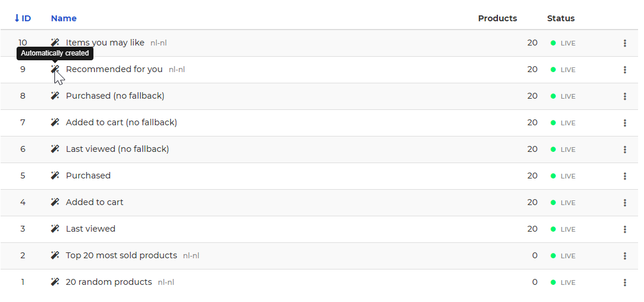Viewport: 644px width, 302px height.
Task: Click the wand icon next to Purchased (no fallback)
Action: [55, 96]
